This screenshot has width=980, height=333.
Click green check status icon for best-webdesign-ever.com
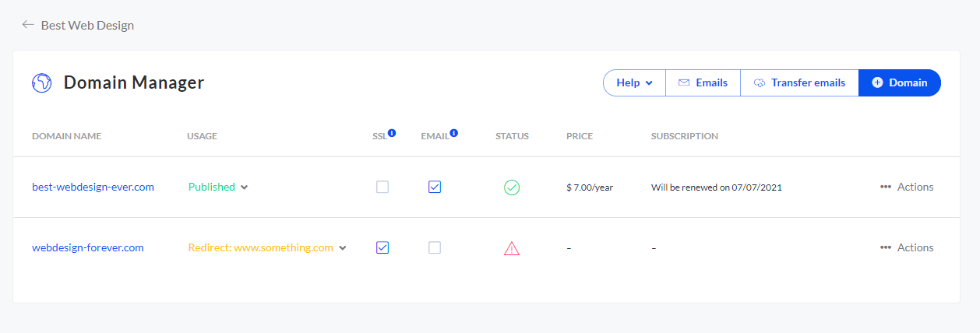(x=512, y=188)
